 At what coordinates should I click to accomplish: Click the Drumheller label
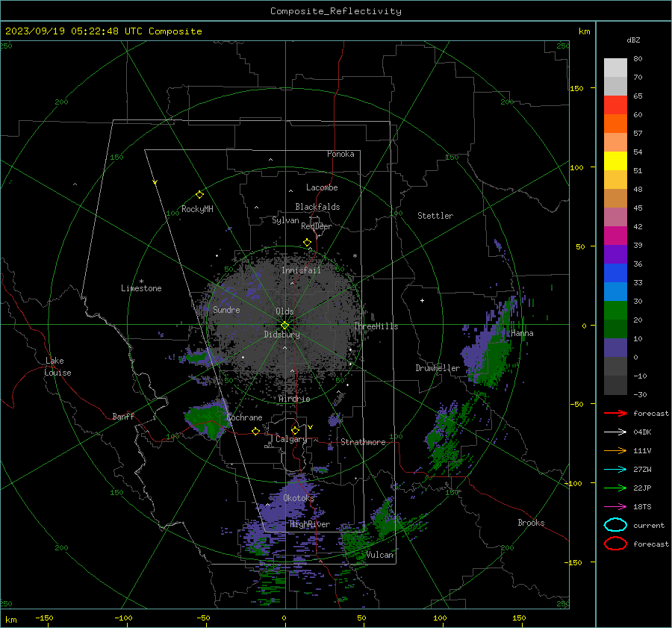click(438, 368)
